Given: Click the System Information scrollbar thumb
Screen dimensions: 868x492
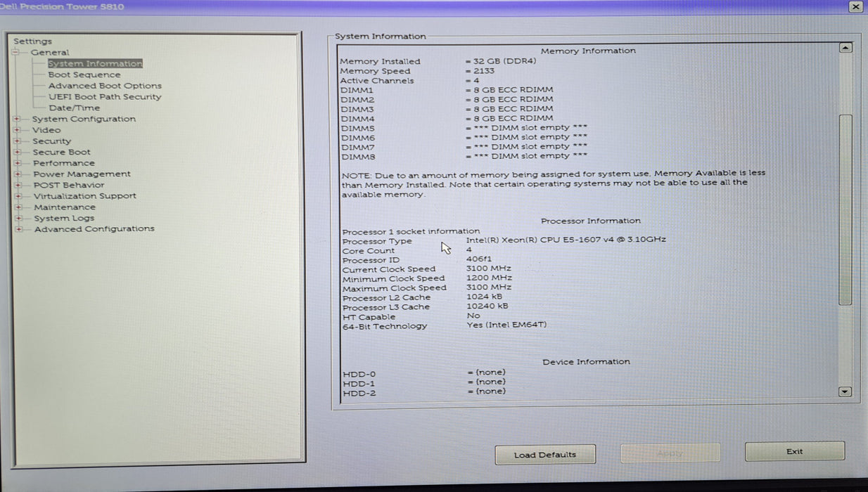Looking at the screenshot, I should tap(845, 209).
